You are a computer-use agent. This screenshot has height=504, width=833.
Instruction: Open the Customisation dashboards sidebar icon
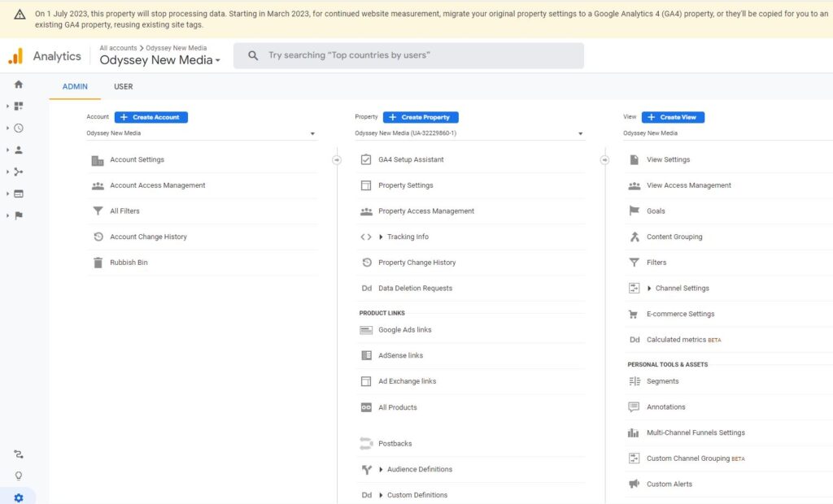pos(19,106)
